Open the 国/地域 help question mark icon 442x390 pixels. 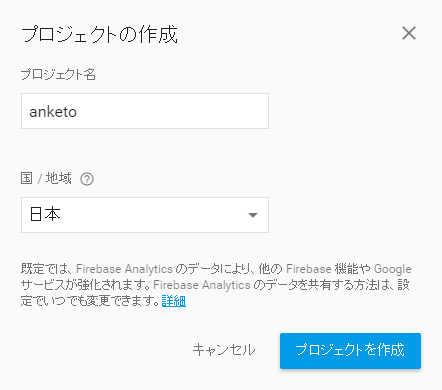[87, 179]
